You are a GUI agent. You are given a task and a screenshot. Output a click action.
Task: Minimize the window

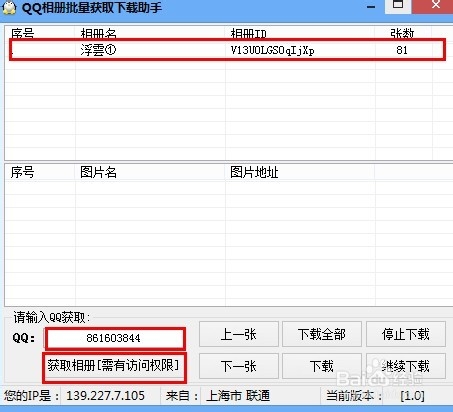pos(371,7)
